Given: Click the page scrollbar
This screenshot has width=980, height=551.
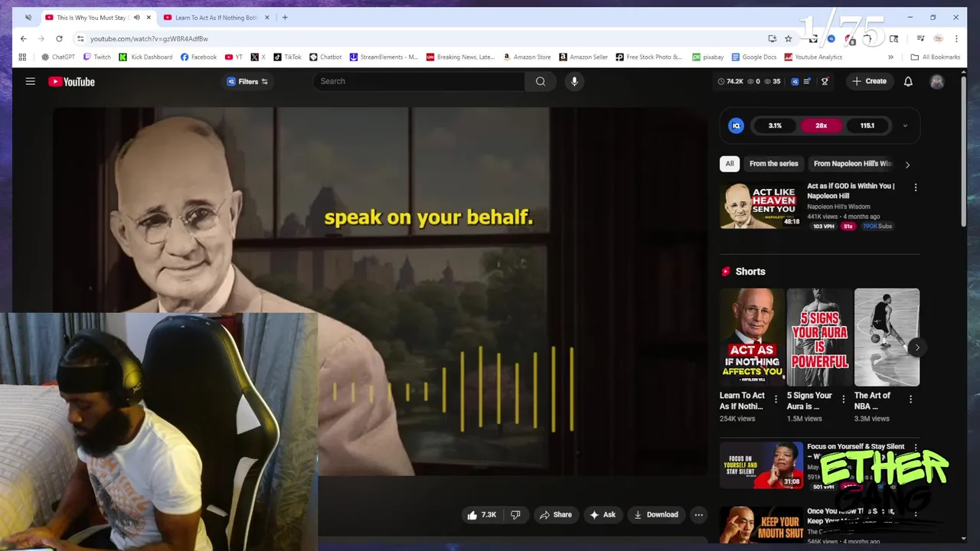Looking at the screenshot, I should [x=963, y=153].
